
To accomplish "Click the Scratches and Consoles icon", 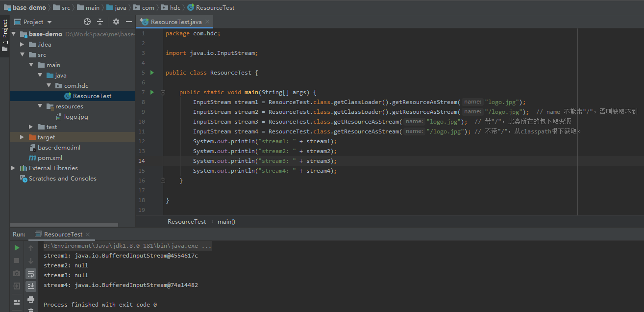I will (x=23, y=179).
